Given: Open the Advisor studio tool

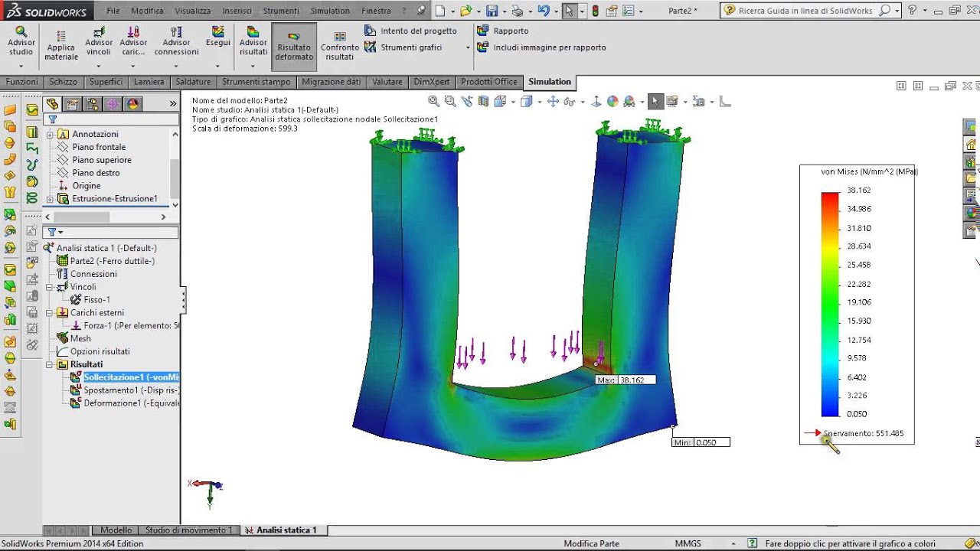Looking at the screenshot, I should pyautogui.click(x=21, y=41).
